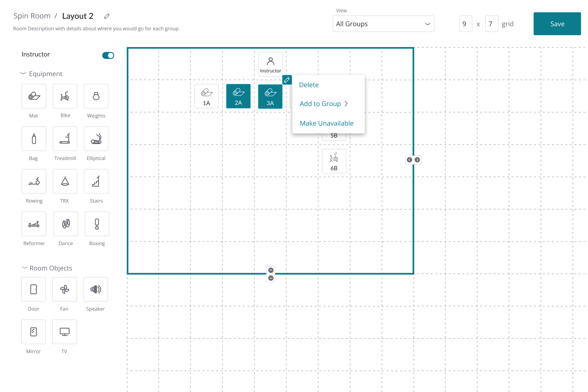Image resolution: width=588 pixels, height=392 pixels.
Task: Select the Boxing equipment icon
Action: click(x=97, y=224)
